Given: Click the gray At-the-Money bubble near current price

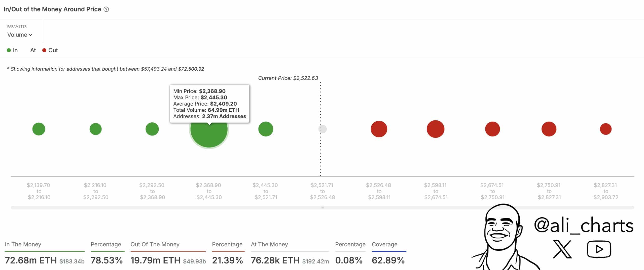Looking at the screenshot, I should coord(322,129).
